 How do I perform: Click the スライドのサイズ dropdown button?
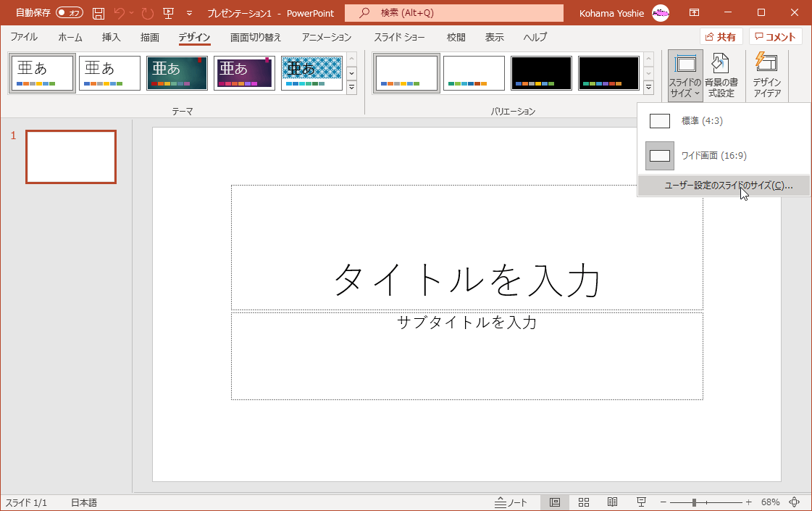pyautogui.click(x=685, y=75)
